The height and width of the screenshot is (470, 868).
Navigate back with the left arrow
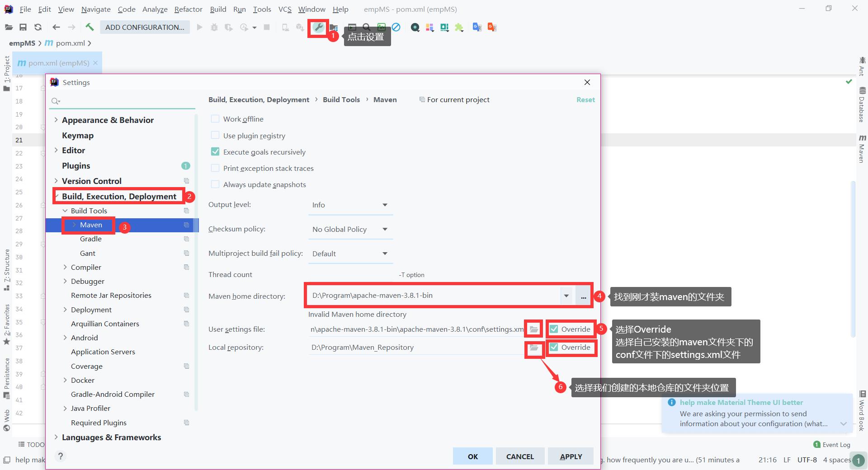tap(56, 27)
